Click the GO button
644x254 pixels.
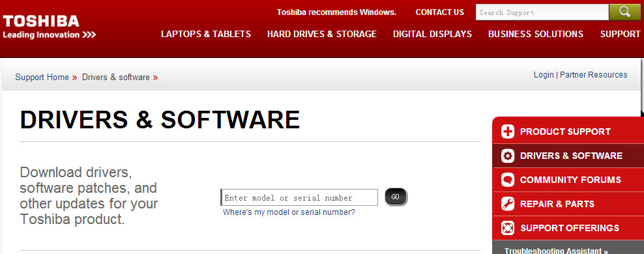pyautogui.click(x=396, y=197)
